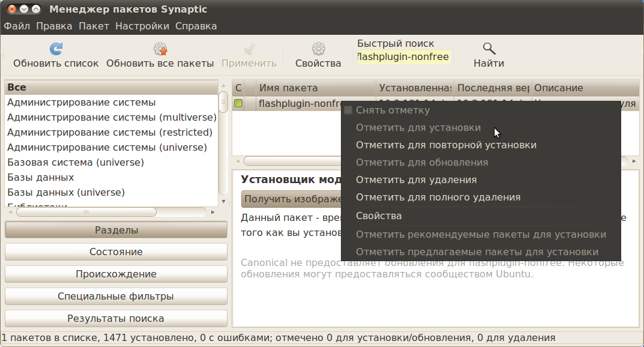Click the sections list scroll-left arrow

pos(11,213)
